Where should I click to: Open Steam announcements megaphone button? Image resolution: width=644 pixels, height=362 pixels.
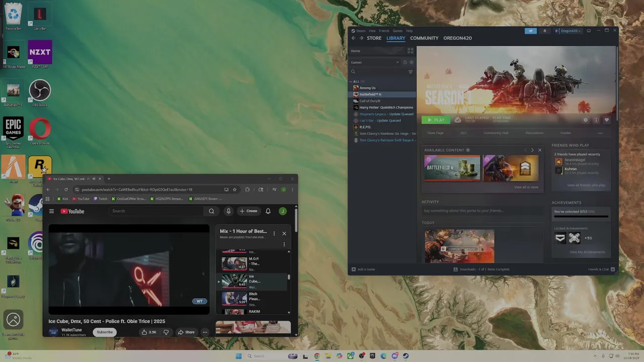(x=530, y=31)
